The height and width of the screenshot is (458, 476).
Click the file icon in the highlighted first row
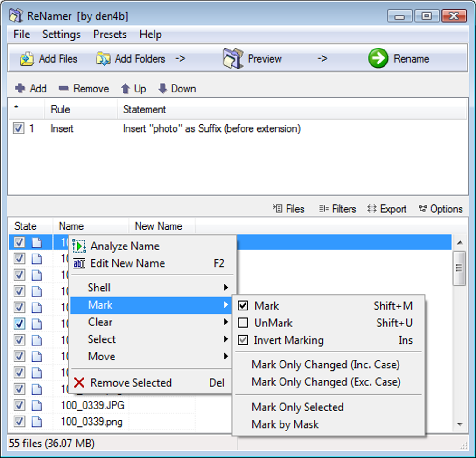(37, 242)
